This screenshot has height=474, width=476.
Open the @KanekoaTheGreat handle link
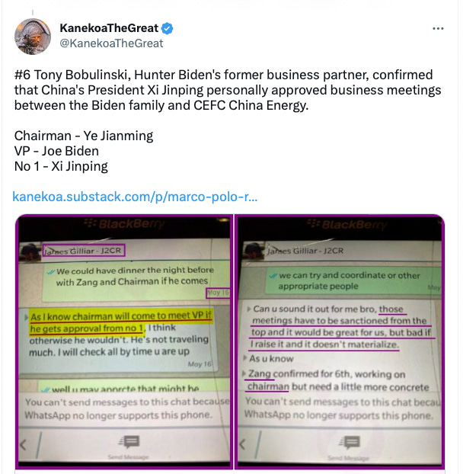(x=111, y=43)
